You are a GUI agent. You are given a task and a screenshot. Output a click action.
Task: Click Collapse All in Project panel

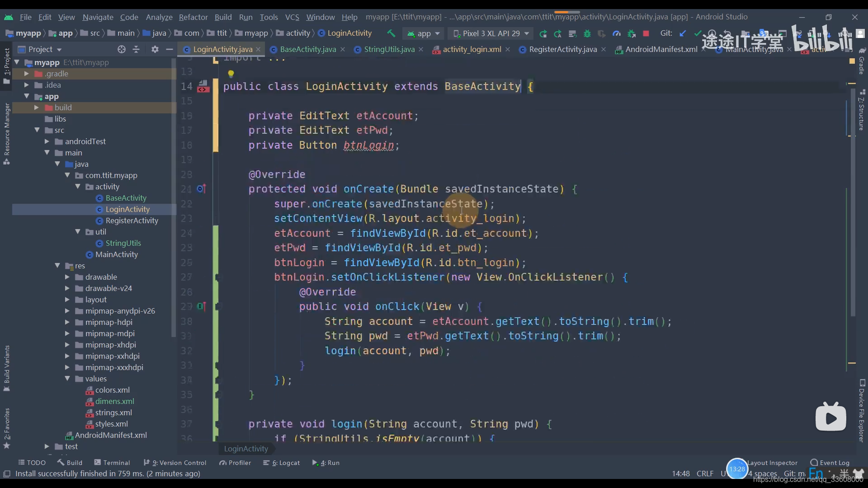136,49
